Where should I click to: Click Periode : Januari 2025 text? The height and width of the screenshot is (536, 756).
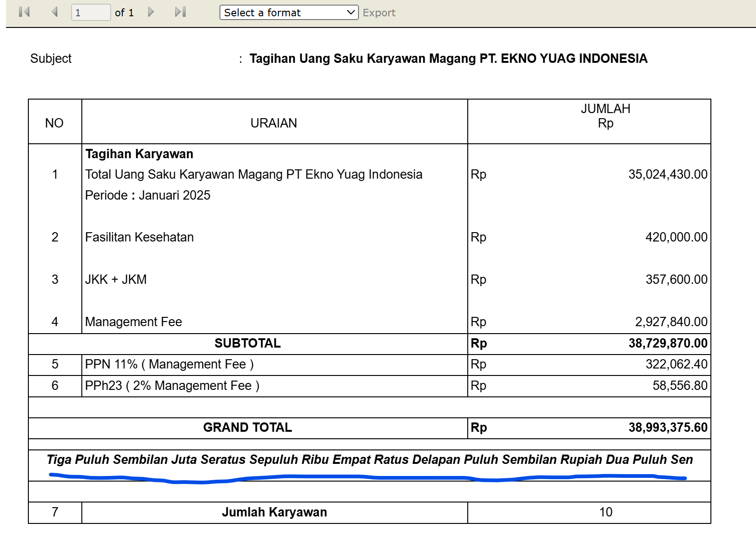coord(148,195)
